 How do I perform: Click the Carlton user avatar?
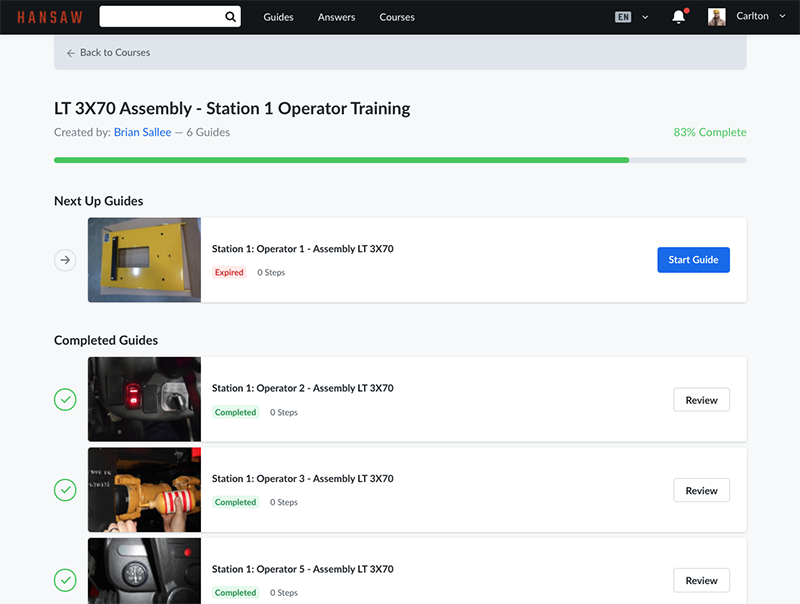[716, 17]
